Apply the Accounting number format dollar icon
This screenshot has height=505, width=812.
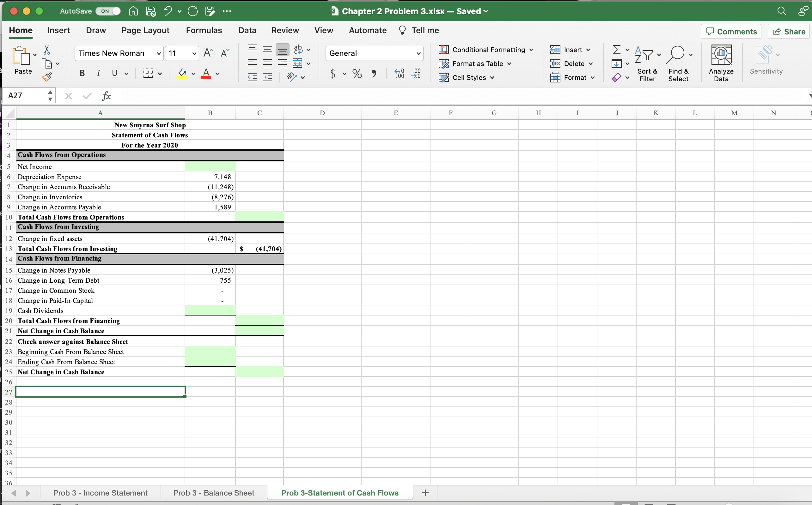click(332, 74)
